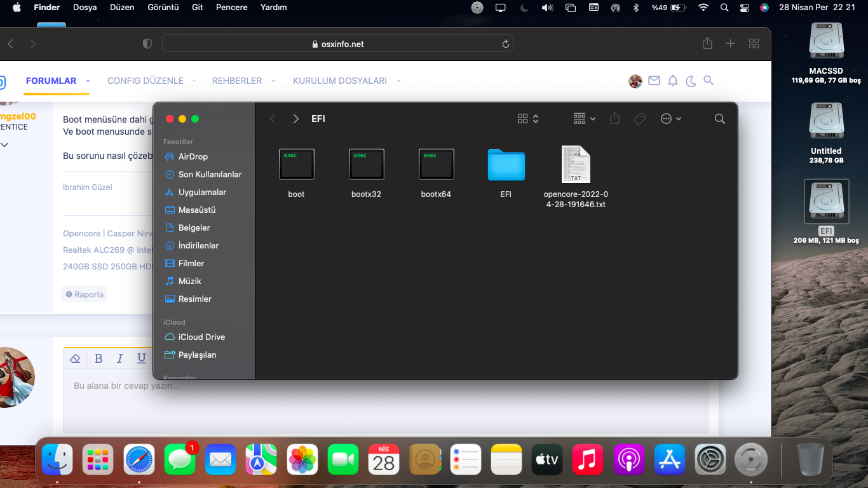This screenshot has width=868, height=488.
Task: Click the Raporla button on post
Action: tap(85, 294)
